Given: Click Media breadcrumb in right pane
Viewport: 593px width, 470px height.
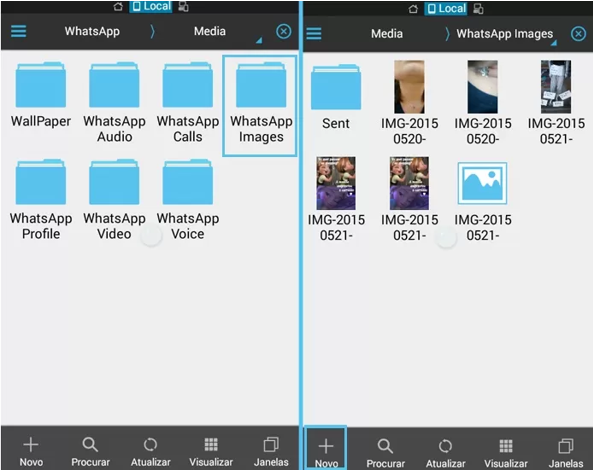Looking at the screenshot, I should [x=387, y=34].
